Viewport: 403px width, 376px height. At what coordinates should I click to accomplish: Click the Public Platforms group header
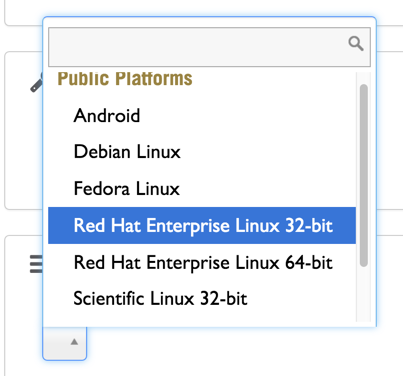(x=125, y=79)
